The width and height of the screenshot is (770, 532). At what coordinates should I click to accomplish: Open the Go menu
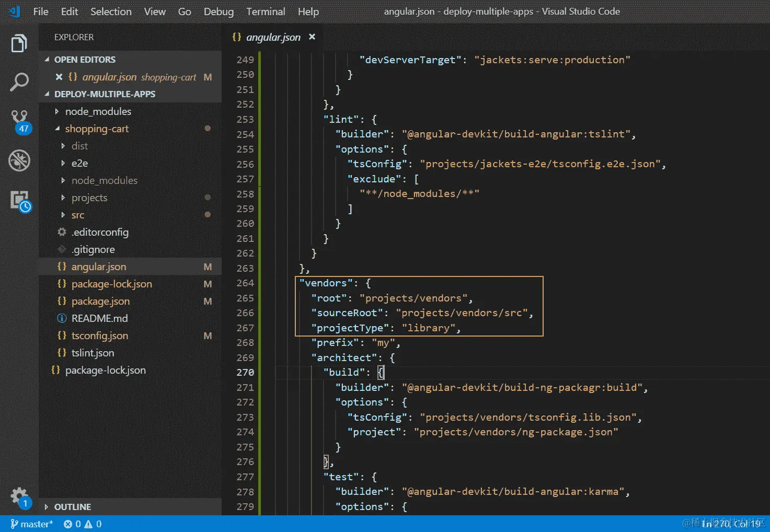[x=185, y=11]
